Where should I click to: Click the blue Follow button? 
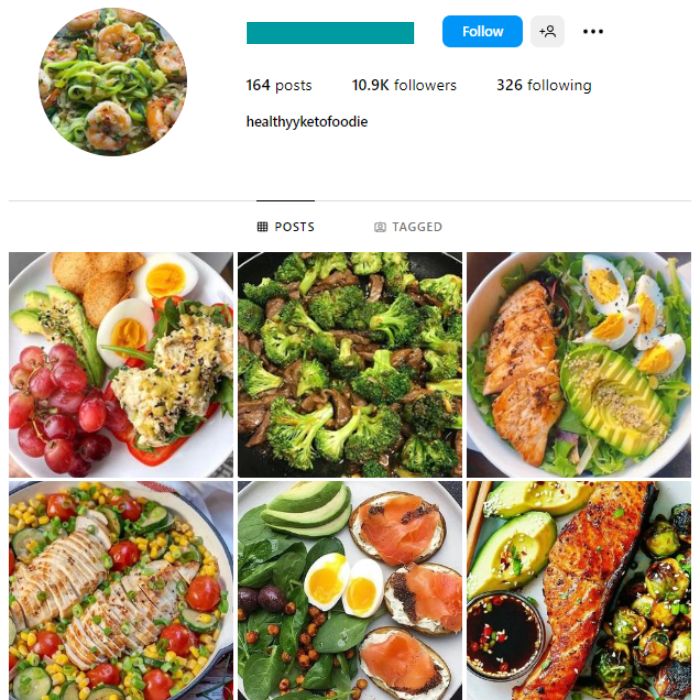tap(482, 31)
